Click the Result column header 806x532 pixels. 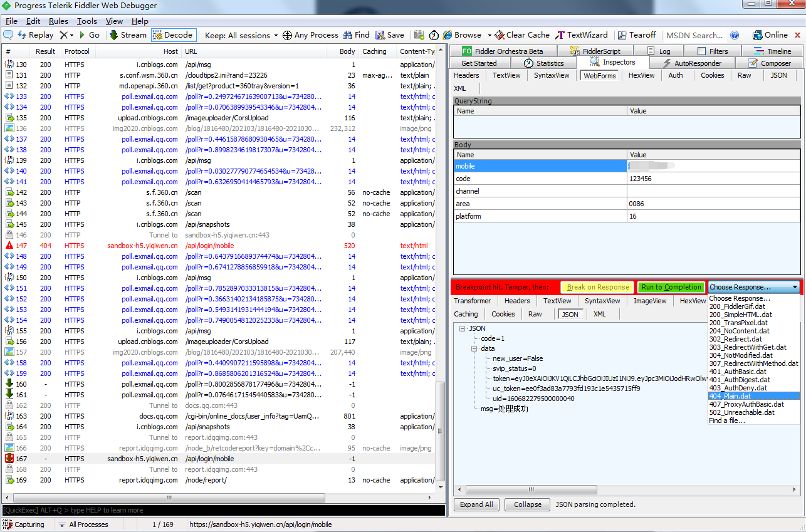[x=46, y=51]
